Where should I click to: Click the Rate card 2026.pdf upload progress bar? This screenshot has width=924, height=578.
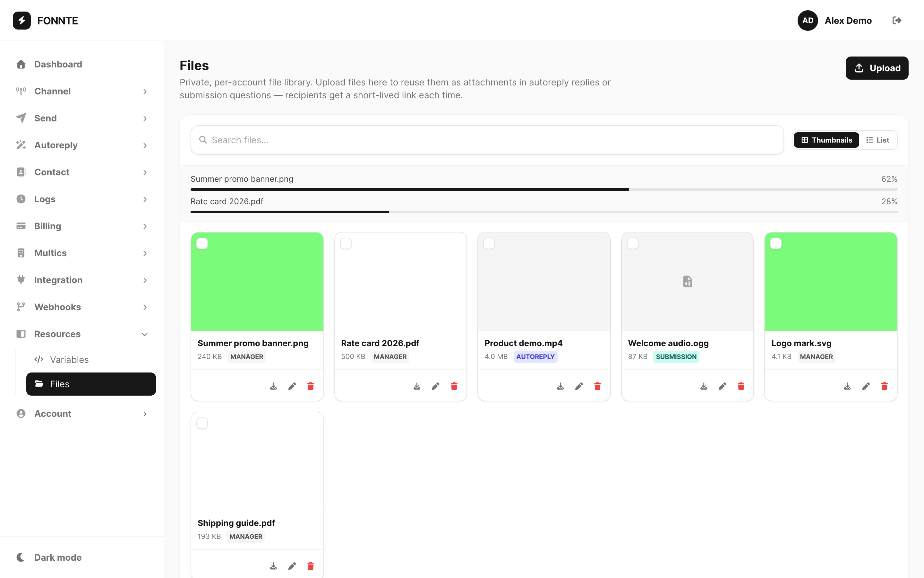[x=544, y=212]
